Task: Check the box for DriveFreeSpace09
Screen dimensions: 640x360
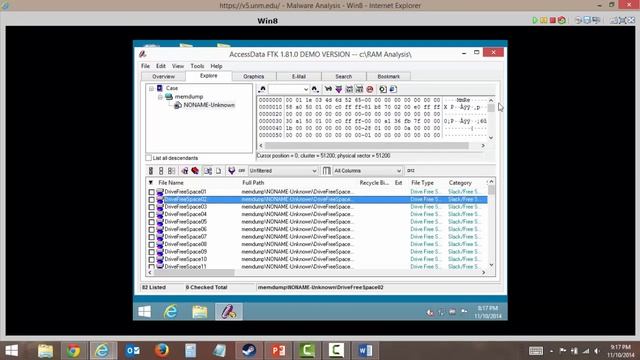Action: (151, 252)
